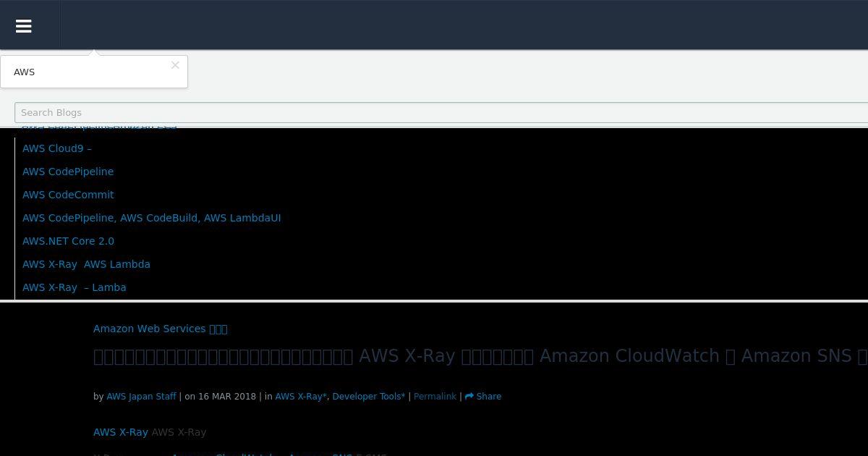Viewport: 868px width, 456px height.
Task: Open the AWS X-Ray* category link
Action: pos(301,397)
